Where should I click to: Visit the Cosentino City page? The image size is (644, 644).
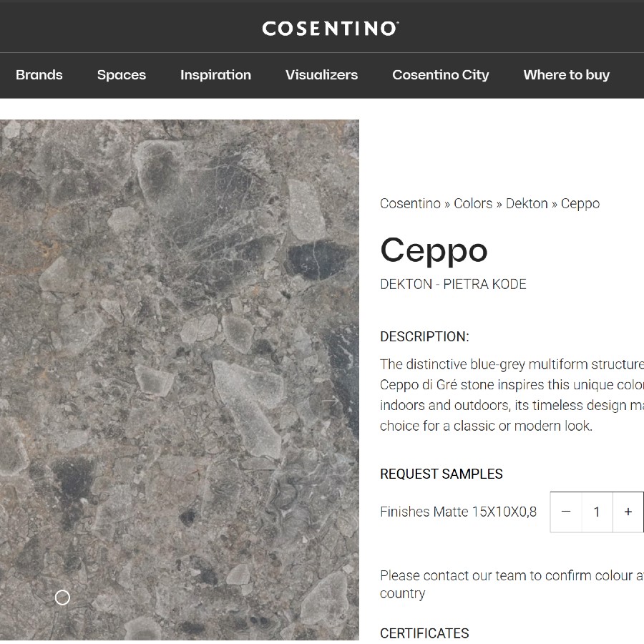click(440, 74)
